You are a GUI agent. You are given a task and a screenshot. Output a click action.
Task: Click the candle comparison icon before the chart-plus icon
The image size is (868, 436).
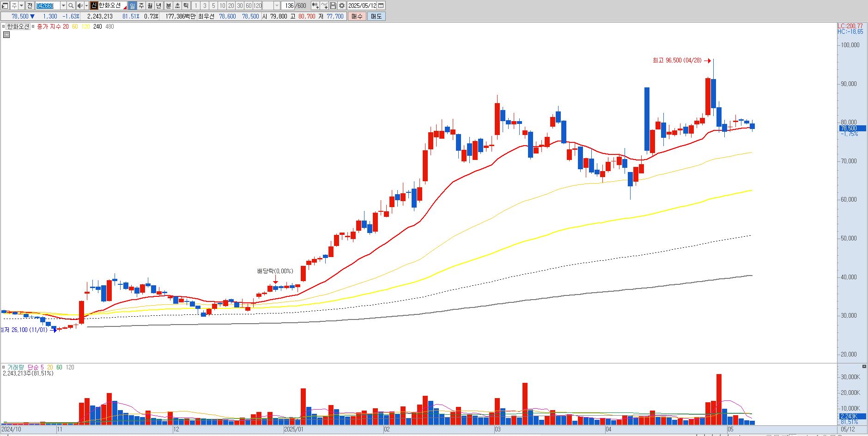[315, 6]
